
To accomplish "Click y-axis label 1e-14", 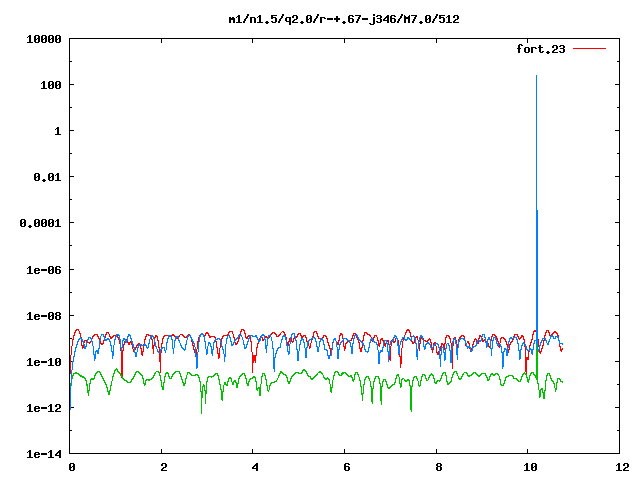I will 44,454.
